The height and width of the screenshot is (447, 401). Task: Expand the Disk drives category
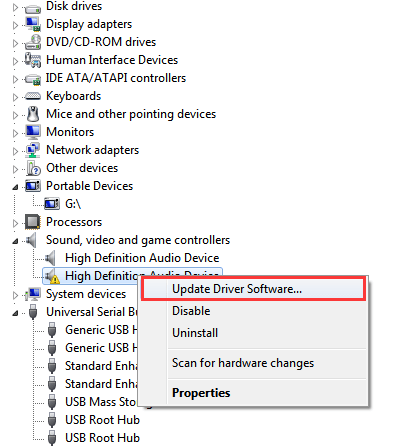click(15, 7)
